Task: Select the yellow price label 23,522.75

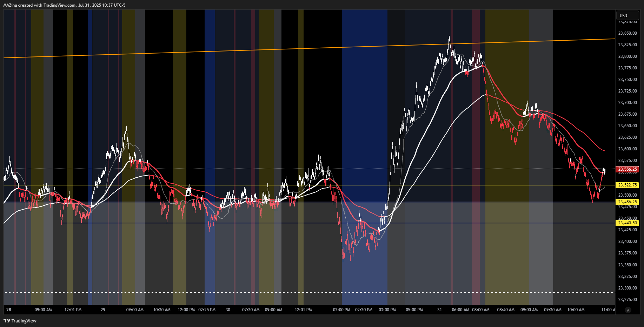Action: coord(628,185)
